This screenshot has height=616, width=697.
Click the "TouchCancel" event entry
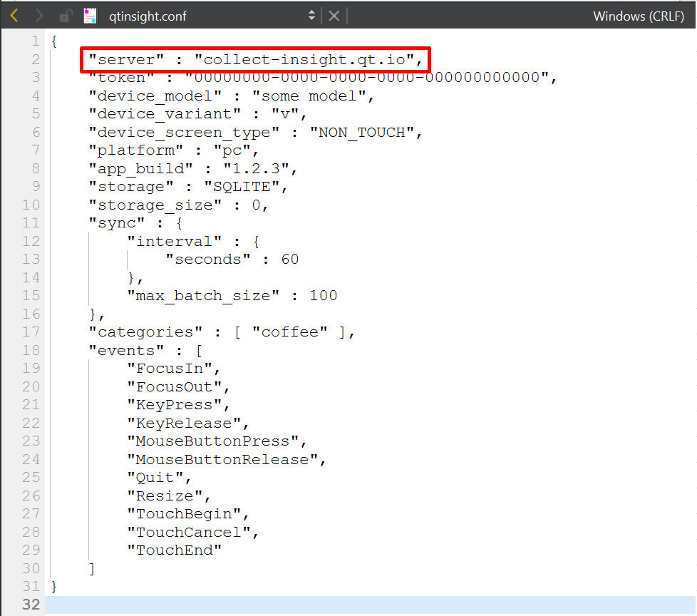189,532
